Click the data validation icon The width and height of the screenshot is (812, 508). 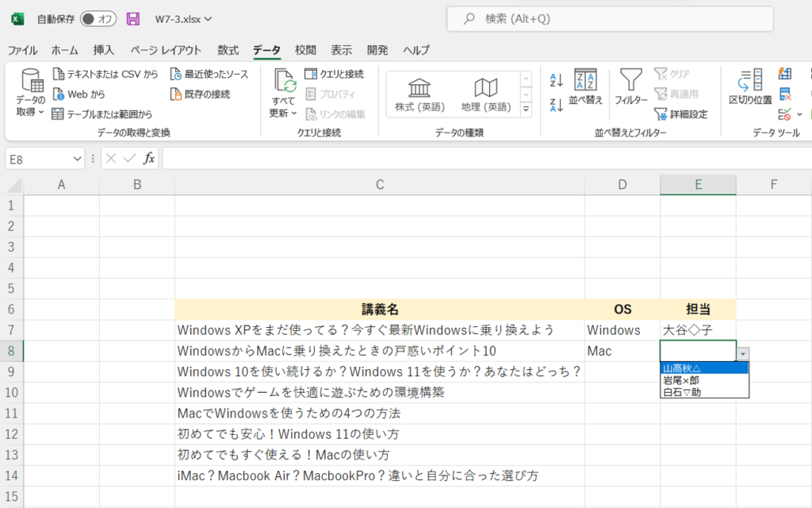pos(784,114)
